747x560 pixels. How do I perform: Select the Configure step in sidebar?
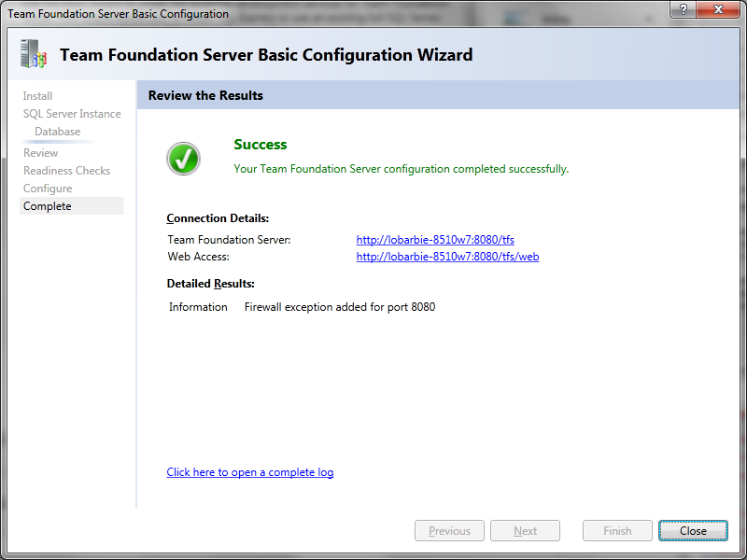tap(48, 189)
